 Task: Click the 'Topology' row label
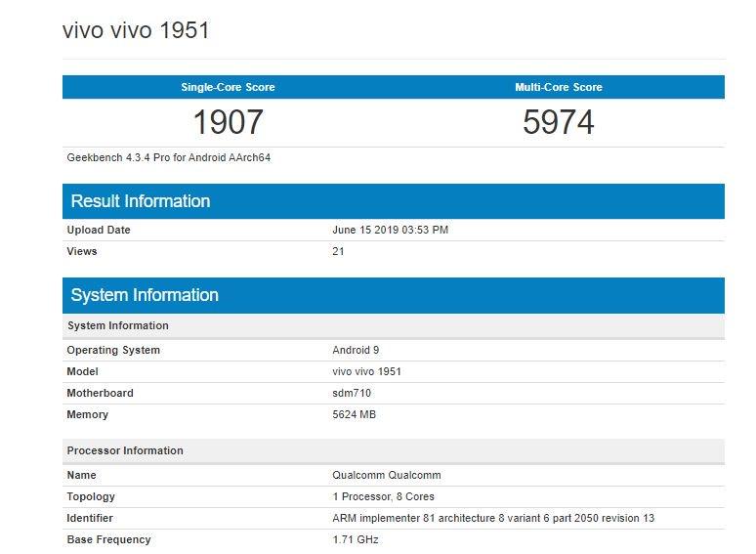tap(91, 496)
